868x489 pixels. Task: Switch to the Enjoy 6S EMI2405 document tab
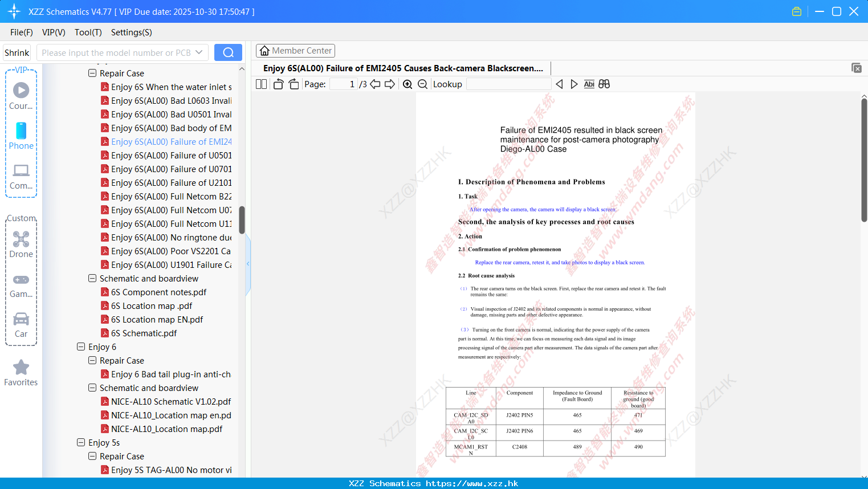click(403, 68)
